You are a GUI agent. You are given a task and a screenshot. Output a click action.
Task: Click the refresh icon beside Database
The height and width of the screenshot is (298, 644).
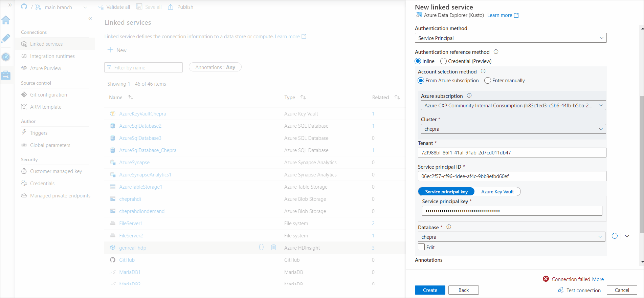[x=615, y=236]
